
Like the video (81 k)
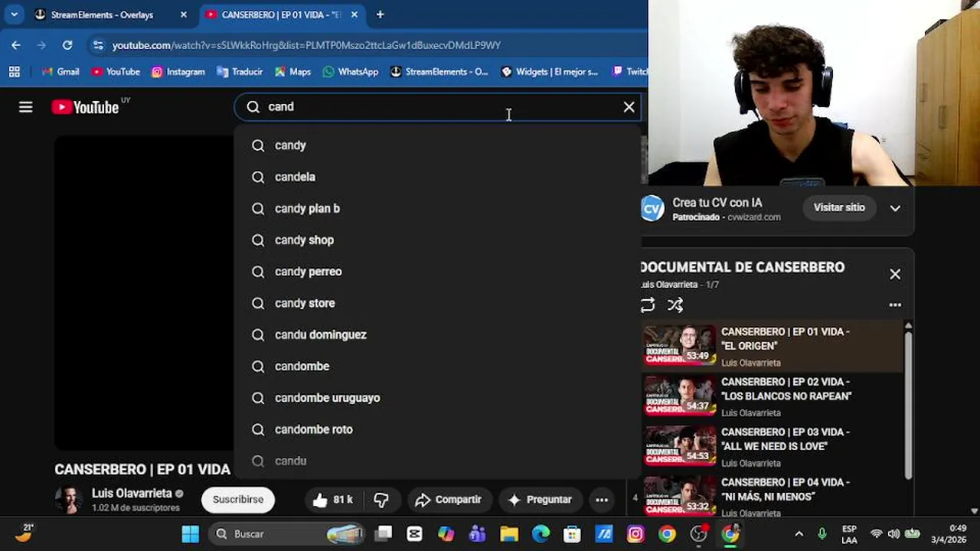pyautogui.click(x=333, y=500)
